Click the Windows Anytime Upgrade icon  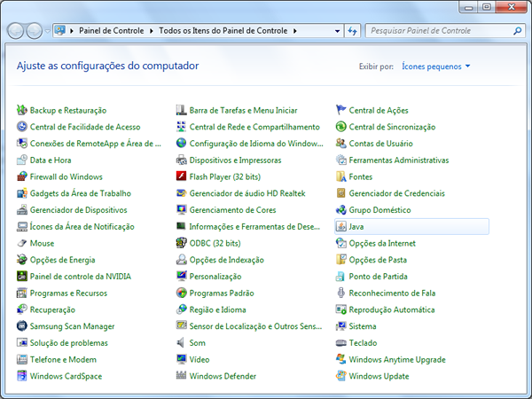click(x=341, y=360)
